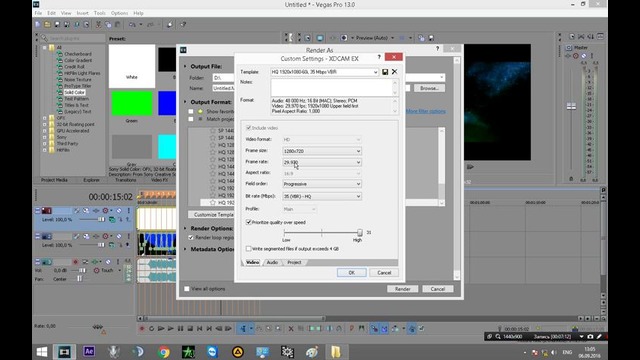Check Show favorites only box in Render As
640x360 pixels.
[191, 111]
